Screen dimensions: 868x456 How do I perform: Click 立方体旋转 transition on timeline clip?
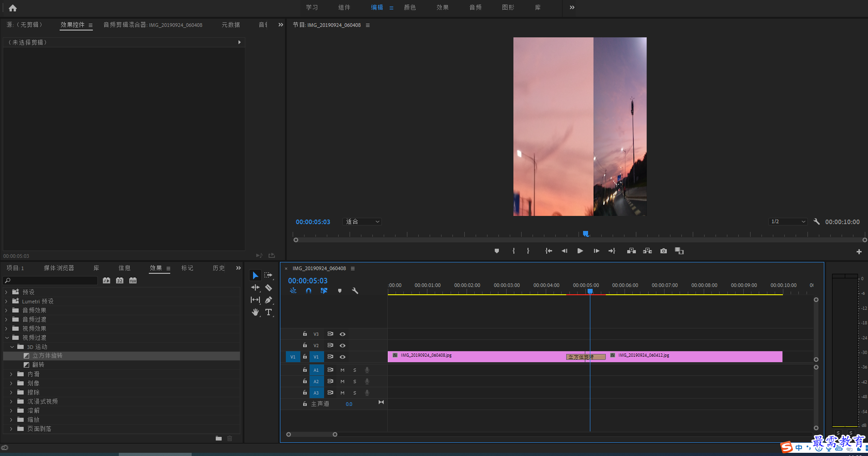[x=586, y=357]
